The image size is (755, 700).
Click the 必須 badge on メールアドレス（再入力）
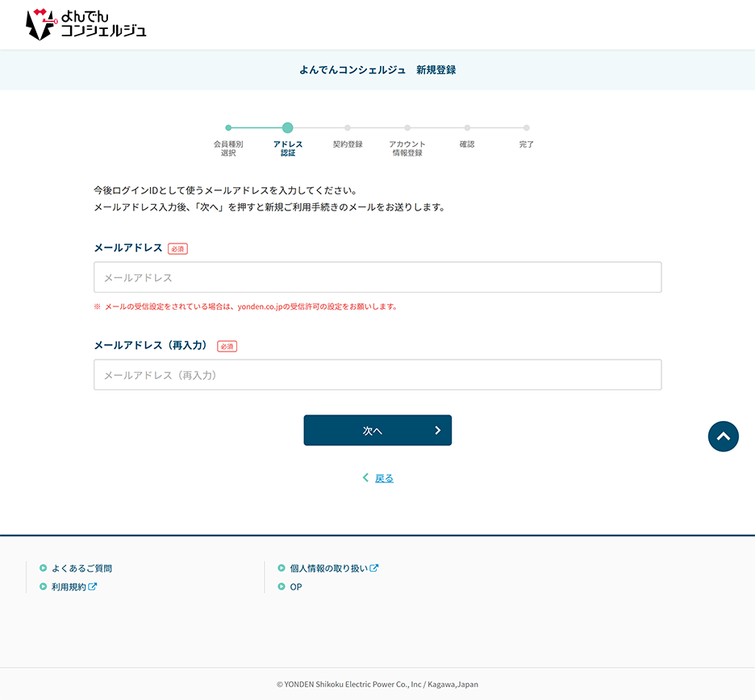(x=226, y=345)
